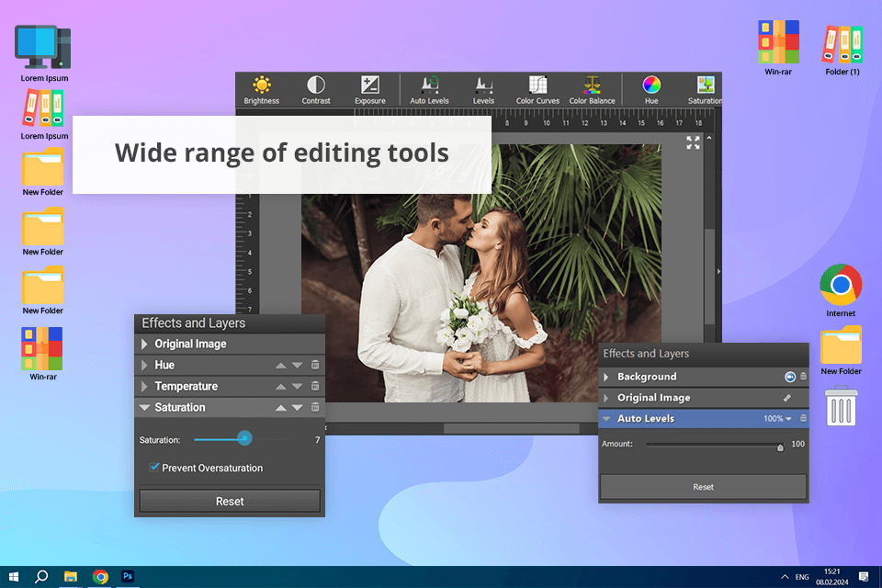Move the Temperature effect down
Viewport: 882px width, 588px height.
(x=297, y=387)
